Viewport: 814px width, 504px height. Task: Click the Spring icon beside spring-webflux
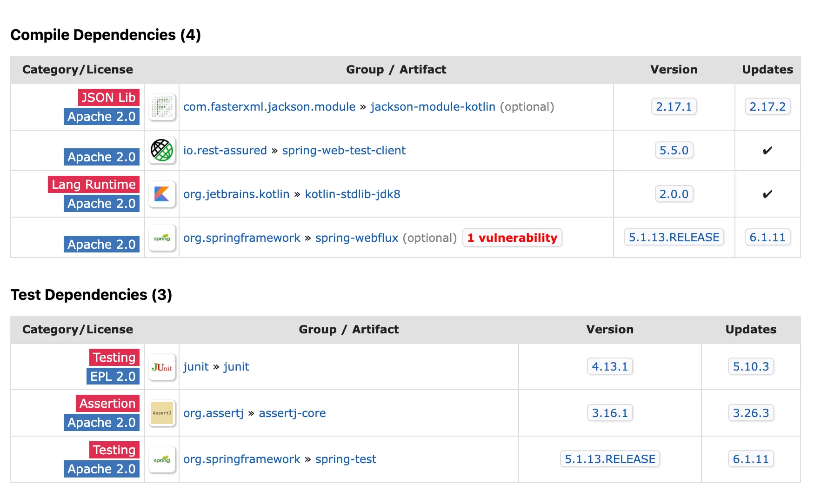pos(162,238)
